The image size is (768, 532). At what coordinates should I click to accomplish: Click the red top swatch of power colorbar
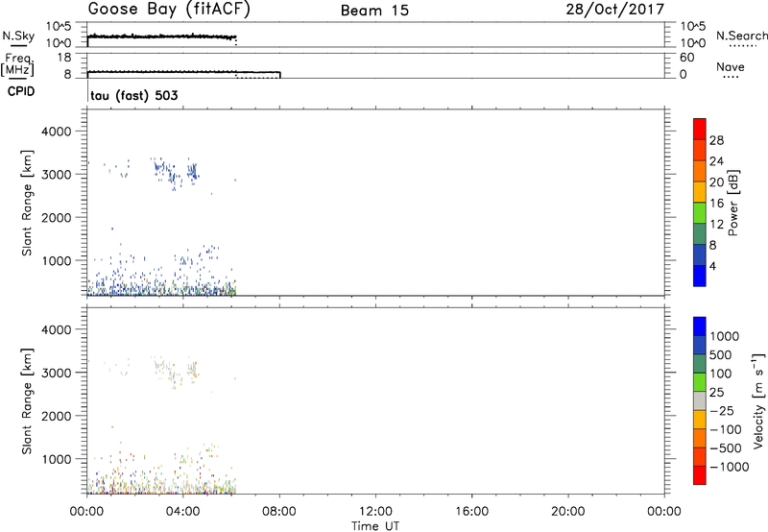tap(700, 129)
